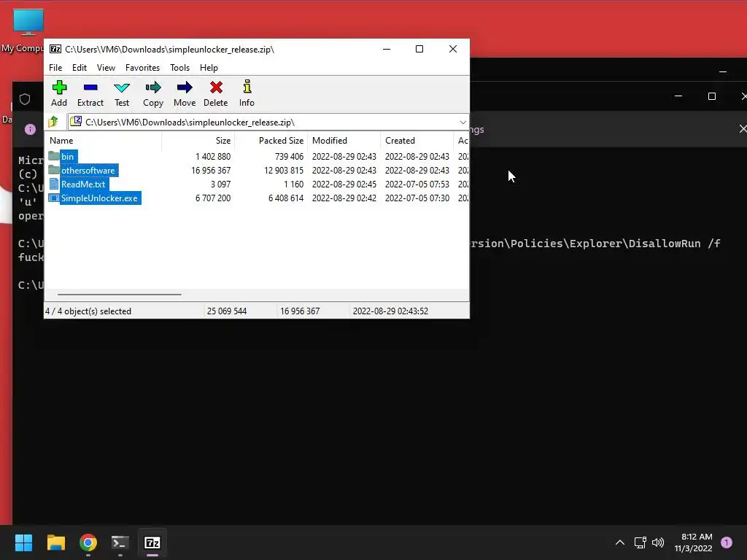The width and height of the screenshot is (747, 560).
Task: Click the purple info icon in terminal
Action: point(30,129)
